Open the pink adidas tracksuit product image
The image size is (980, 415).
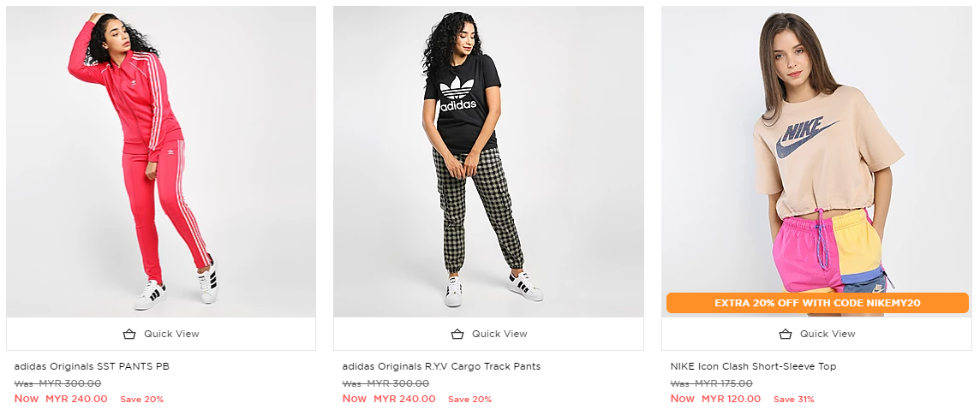161,162
